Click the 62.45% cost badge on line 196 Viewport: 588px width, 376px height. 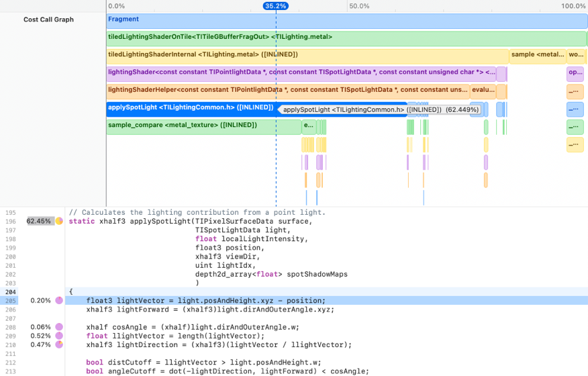click(39, 221)
